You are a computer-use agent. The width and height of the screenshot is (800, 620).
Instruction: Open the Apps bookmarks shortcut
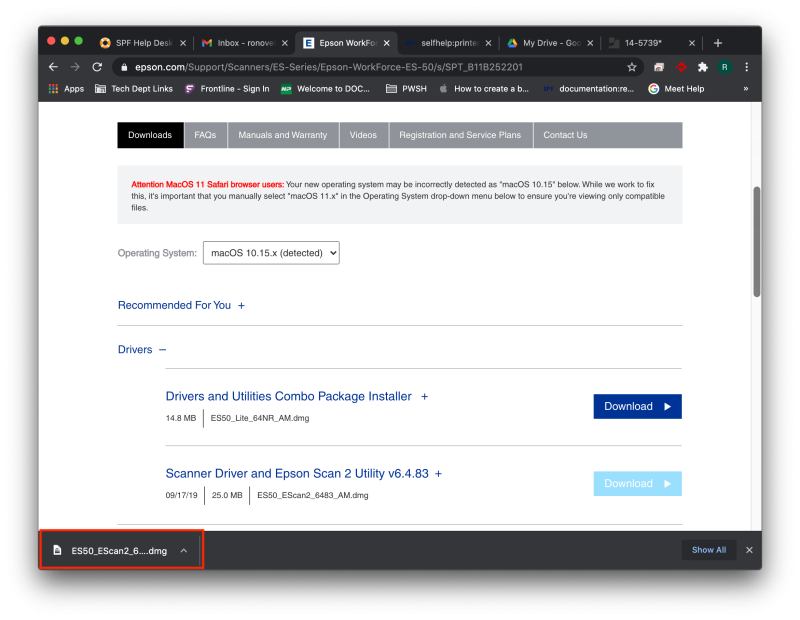point(66,88)
